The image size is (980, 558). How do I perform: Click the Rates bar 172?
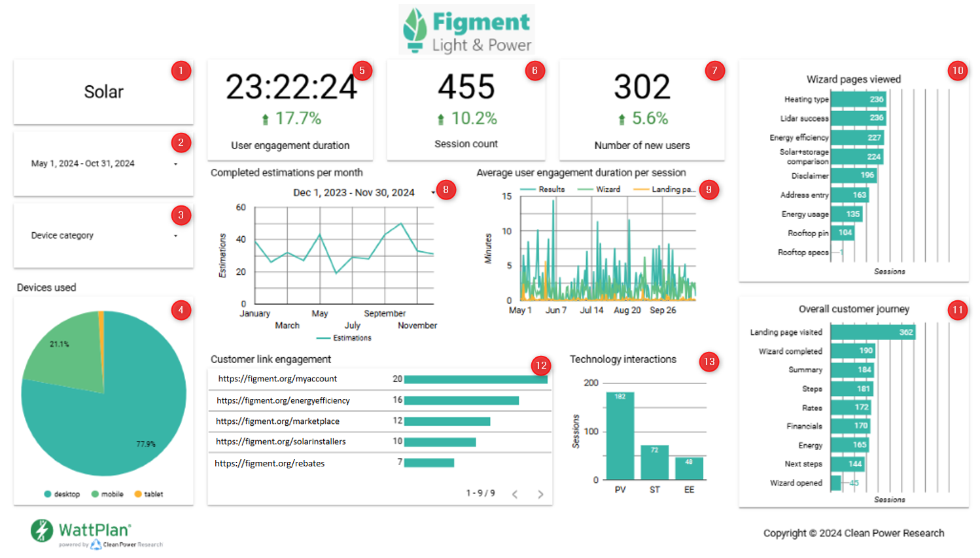pos(851,407)
